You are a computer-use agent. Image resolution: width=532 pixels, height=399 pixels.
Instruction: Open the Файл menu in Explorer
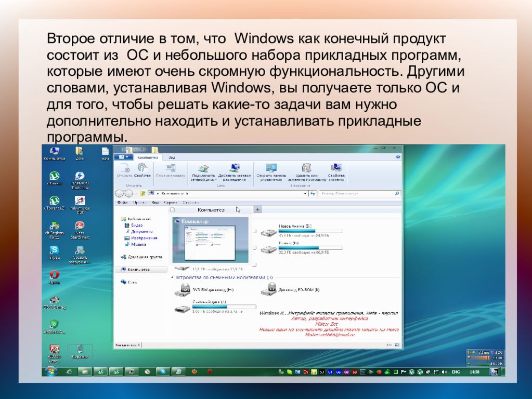pos(123,203)
